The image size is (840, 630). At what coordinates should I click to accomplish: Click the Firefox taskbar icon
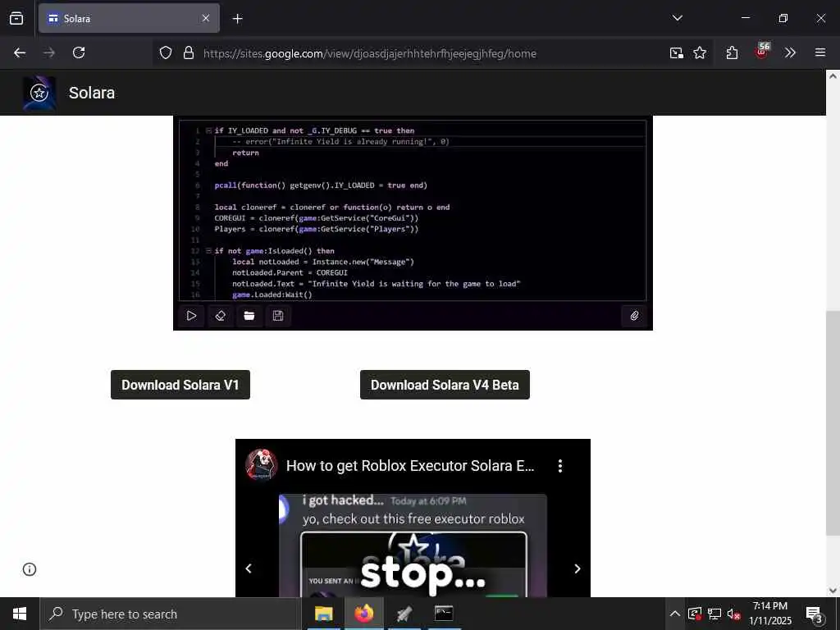(x=363, y=614)
